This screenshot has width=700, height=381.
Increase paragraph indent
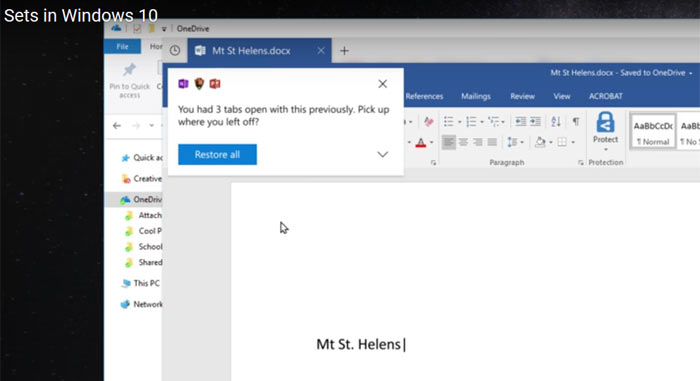[x=535, y=121]
